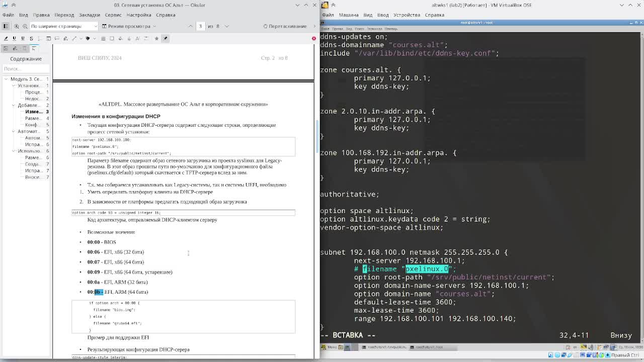
Task: Select the stamp annotation tool
Action: (88, 38)
